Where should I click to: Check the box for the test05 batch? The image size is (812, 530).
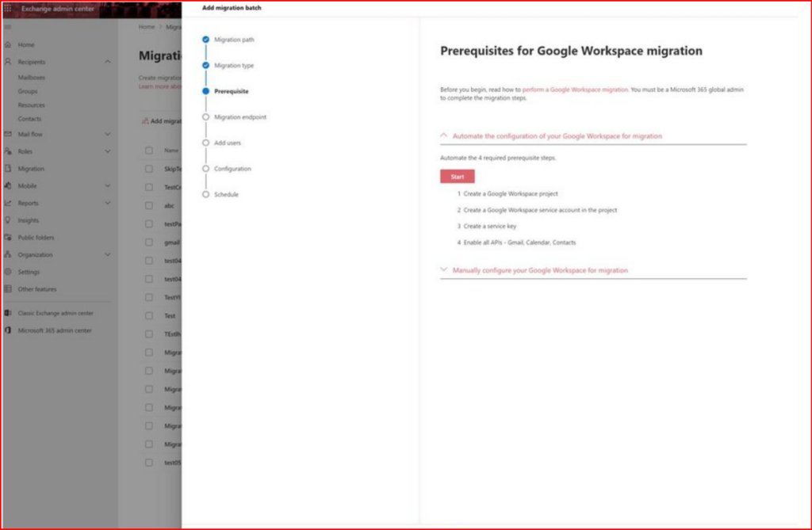click(148, 462)
